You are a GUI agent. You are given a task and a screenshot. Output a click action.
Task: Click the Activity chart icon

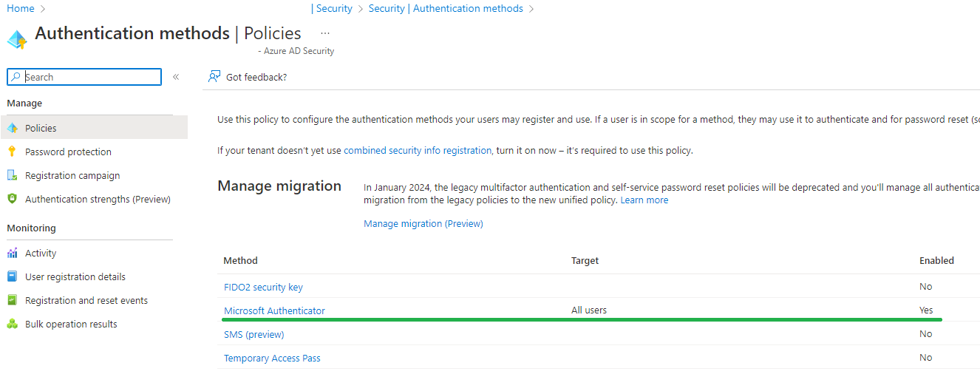point(12,253)
